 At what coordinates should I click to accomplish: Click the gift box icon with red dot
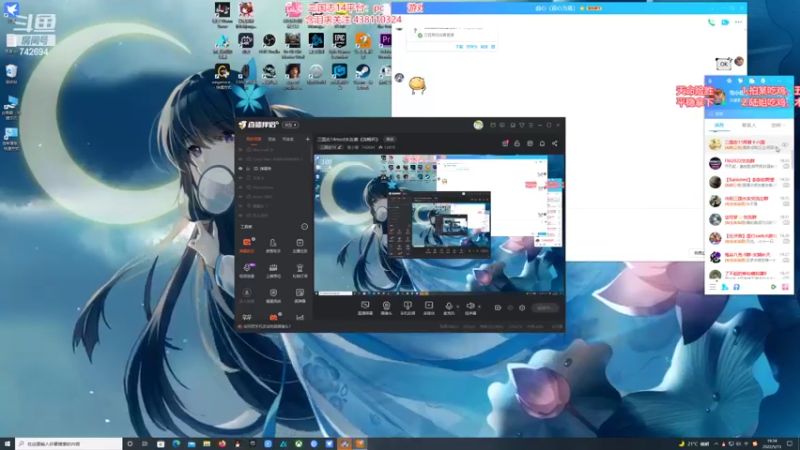(x=505, y=143)
